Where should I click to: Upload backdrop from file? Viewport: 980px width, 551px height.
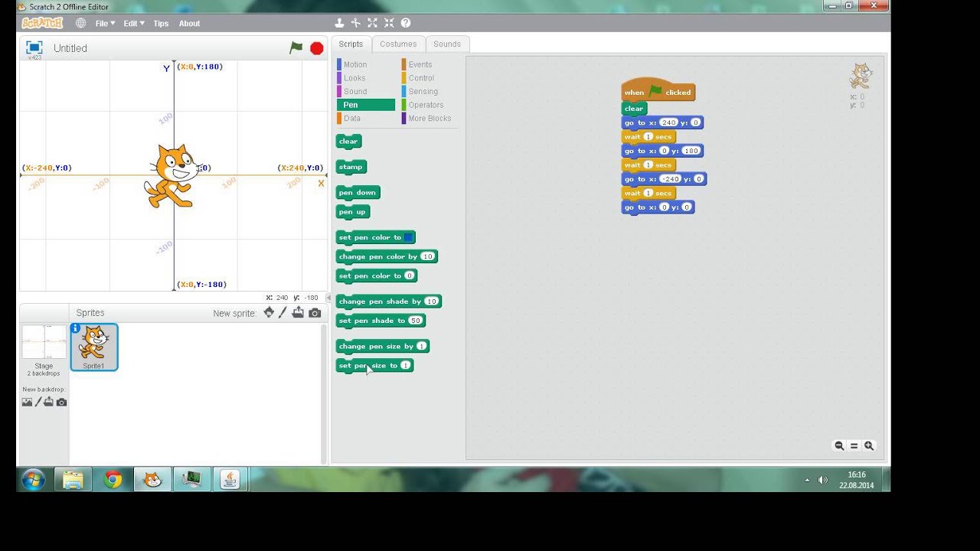coord(49,402)
